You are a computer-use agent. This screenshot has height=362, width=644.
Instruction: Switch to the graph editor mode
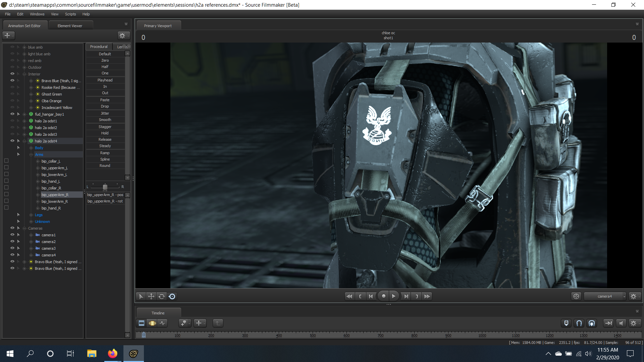pos(163,323)
